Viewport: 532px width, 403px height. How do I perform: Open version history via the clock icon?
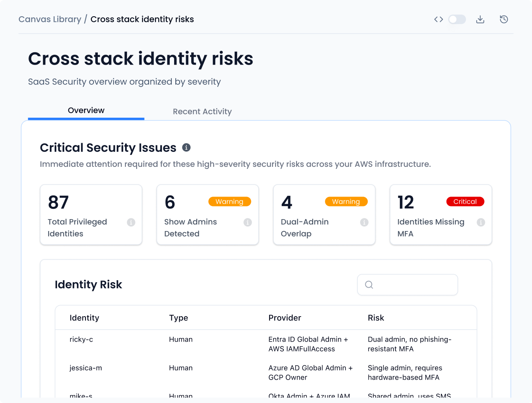(504, 19)
